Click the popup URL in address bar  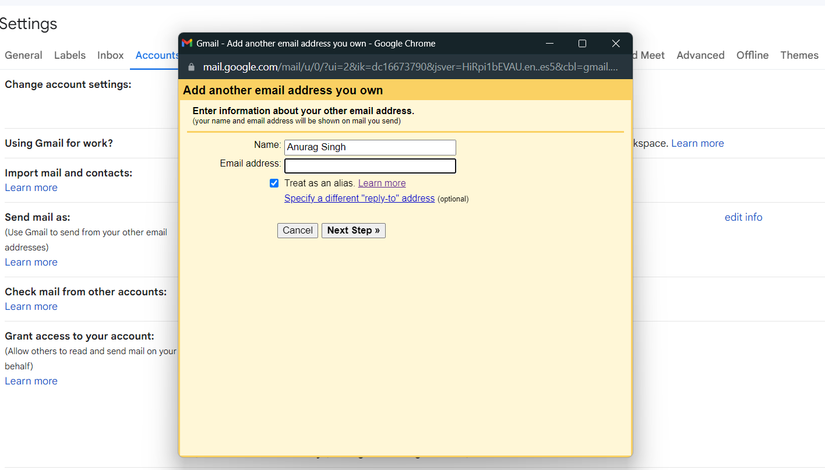click(410, 67)
